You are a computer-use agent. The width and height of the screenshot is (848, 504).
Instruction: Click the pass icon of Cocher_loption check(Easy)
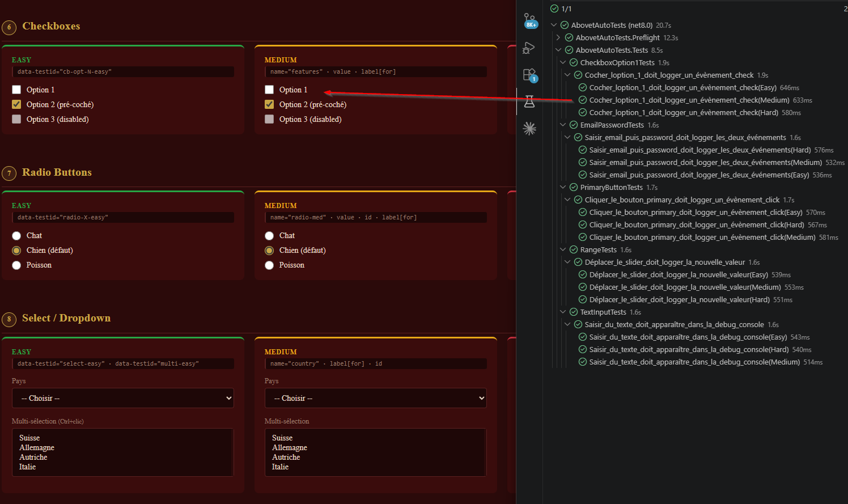(x=583, y=87)
